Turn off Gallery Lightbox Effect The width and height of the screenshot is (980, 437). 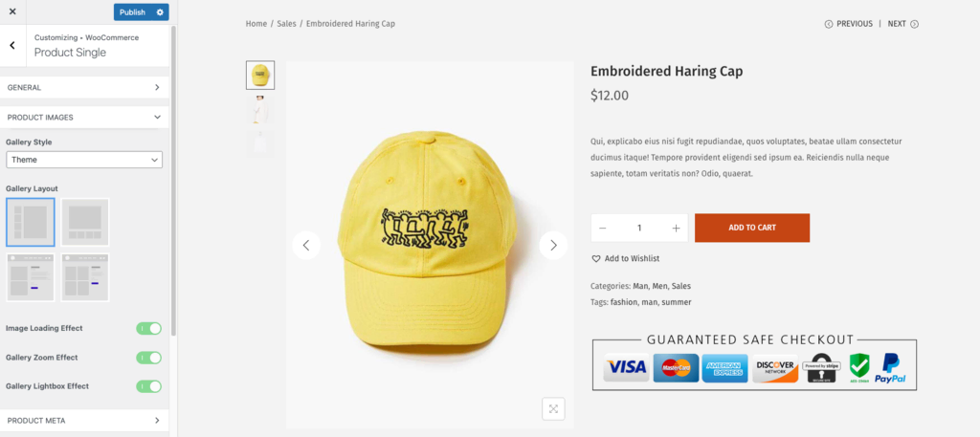148,386
